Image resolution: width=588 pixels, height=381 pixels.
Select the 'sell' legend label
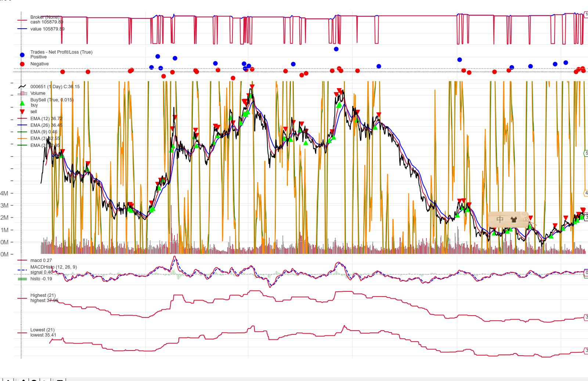click(x=33, y=112)
